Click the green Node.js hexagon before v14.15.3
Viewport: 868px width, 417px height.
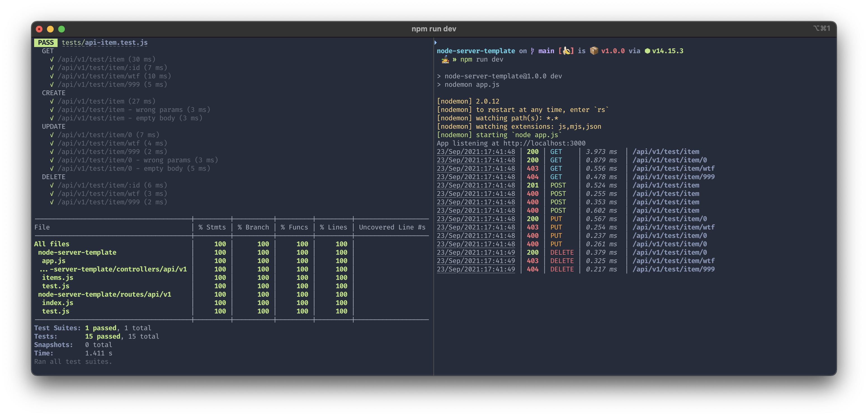pos(647,51)
